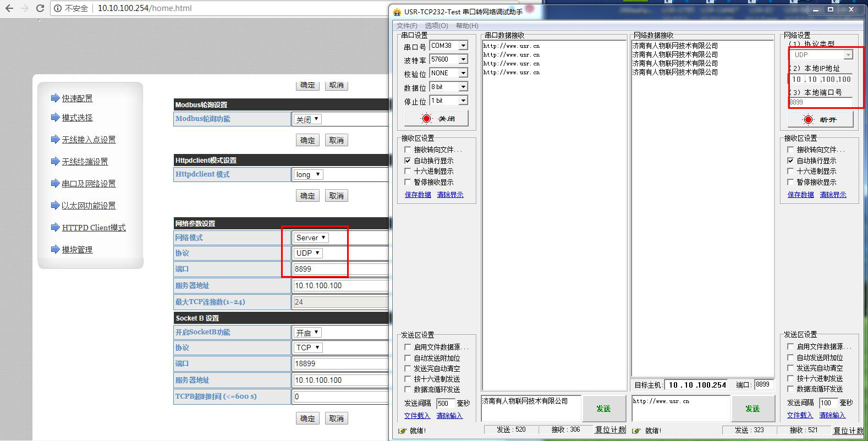Click the red network 断开 button

tap(820, 119)
